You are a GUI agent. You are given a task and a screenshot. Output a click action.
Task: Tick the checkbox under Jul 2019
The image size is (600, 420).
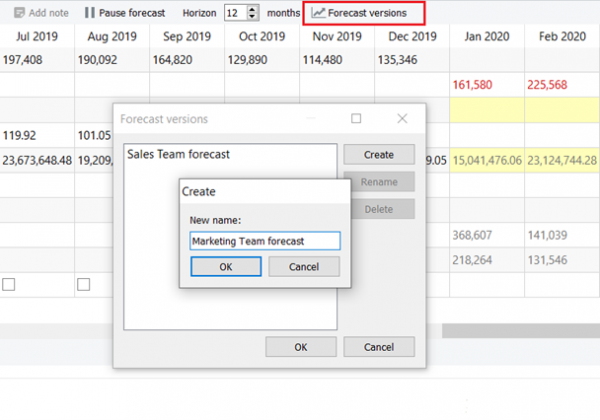point(9,285)
